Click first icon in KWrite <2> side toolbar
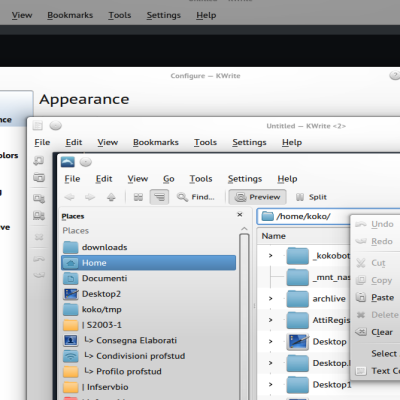400x400 pixels. (x=39, y=161)
